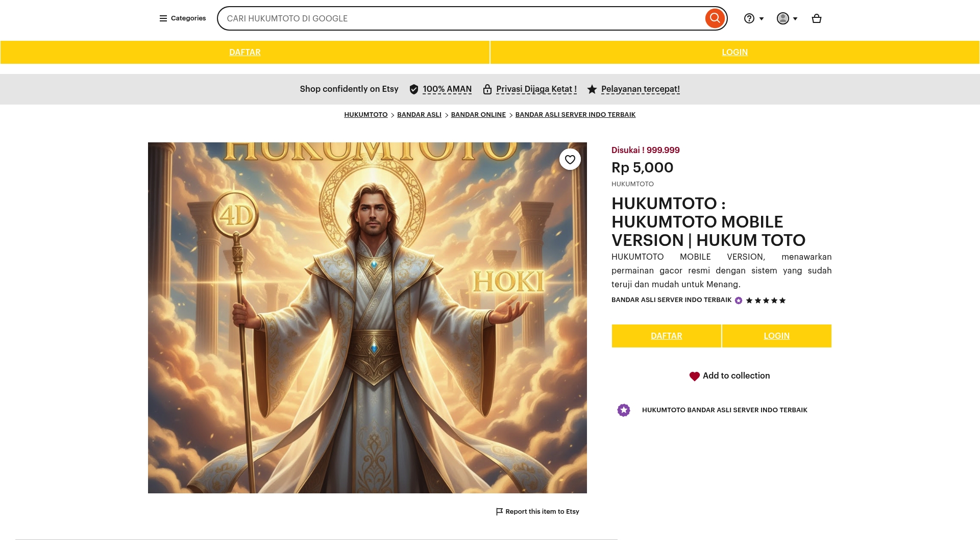This screenshot has height=551, width=980.
Task: Click the user account avatar icon
Action: [x=782, y=18]
